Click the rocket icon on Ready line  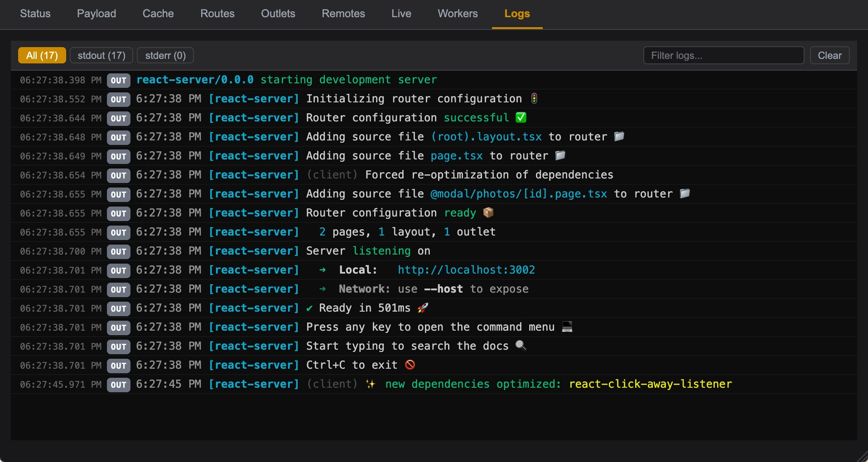[423, 308]
